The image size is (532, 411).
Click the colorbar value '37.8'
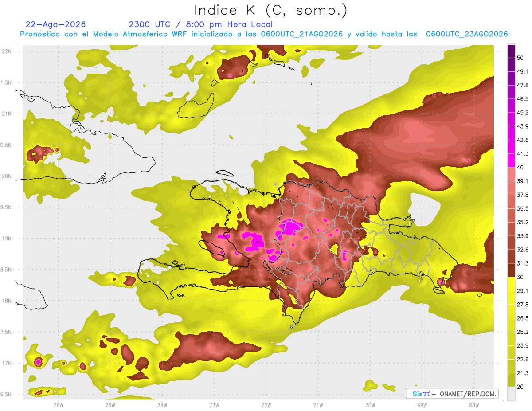(522, 195)
